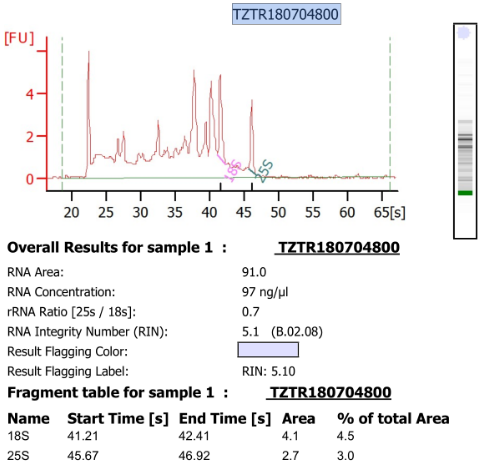
Task: Open the underlined TZTR180704800 link in Fragment table
Action: coord(329,393)
